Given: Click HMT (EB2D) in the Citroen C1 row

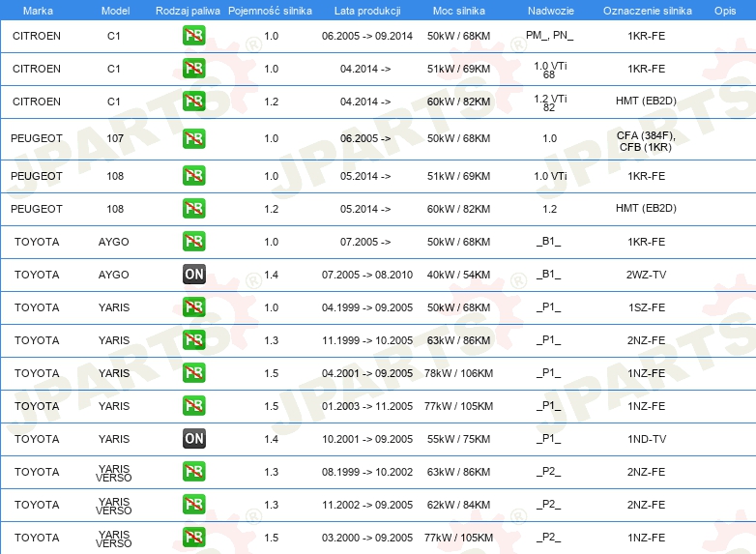Looking at the screenshot, I should [646, 102].
